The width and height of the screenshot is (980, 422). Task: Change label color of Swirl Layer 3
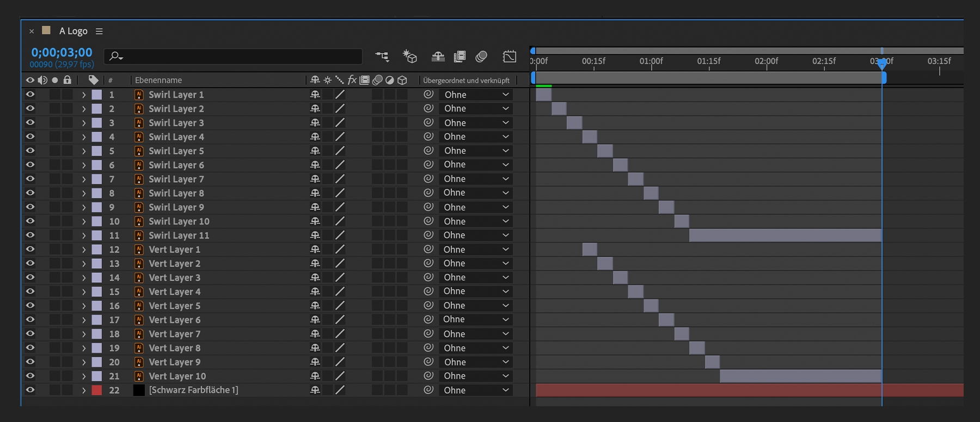point(96,123)
